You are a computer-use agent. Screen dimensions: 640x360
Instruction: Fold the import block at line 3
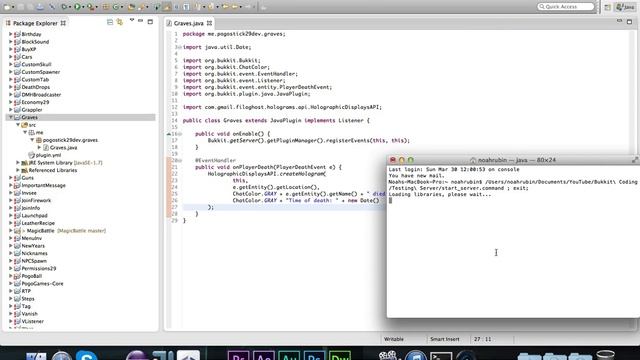click(x=179, y=47)
